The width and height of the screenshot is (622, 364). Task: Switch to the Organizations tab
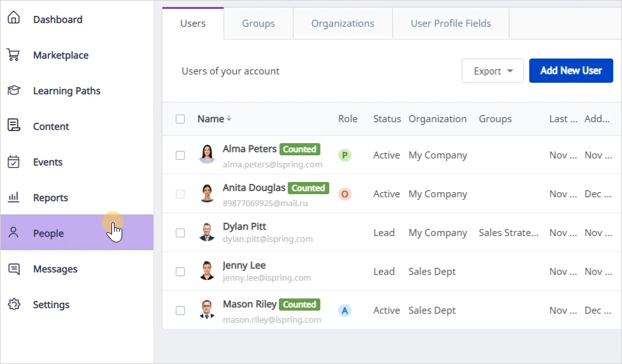[x=343, y=24]
